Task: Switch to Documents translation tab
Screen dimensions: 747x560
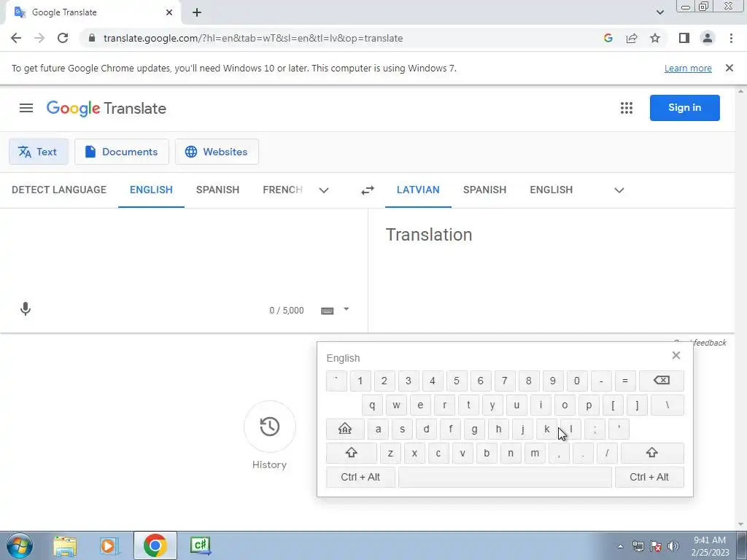Action: point(122,152)
